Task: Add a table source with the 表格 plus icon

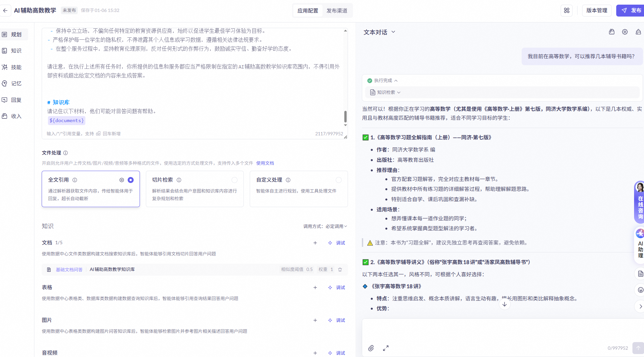Action: [315, 288]
